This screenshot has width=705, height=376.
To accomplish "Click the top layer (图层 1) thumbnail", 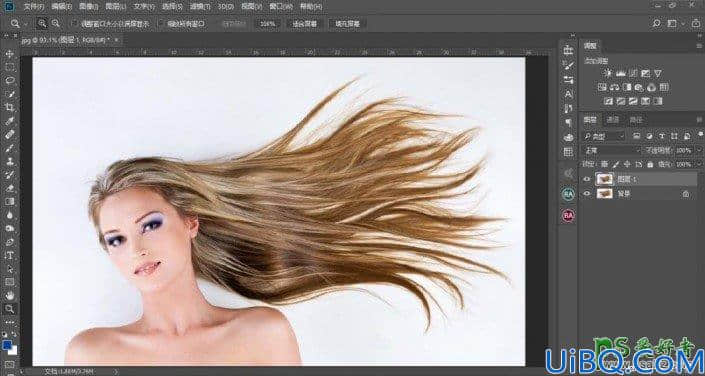I will point(604,179).
